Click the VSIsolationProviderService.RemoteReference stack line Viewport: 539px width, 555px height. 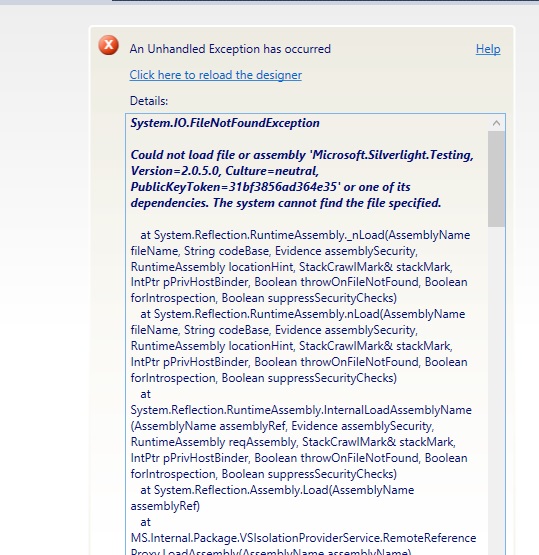click(303, 538)
